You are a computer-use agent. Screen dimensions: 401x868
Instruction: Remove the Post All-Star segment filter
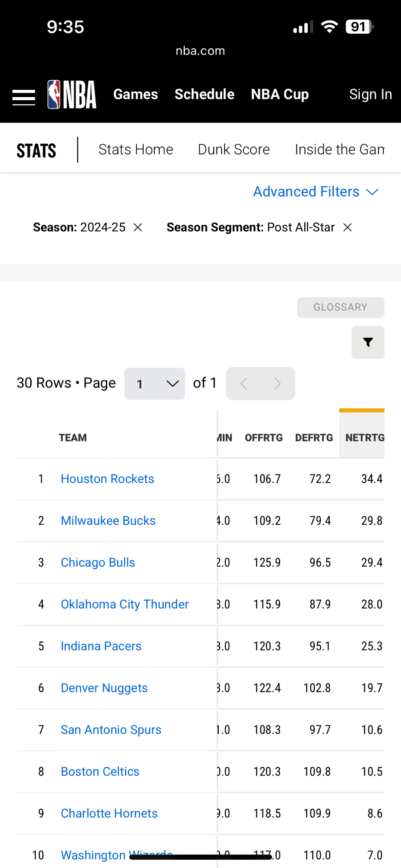tap(347, 227)
